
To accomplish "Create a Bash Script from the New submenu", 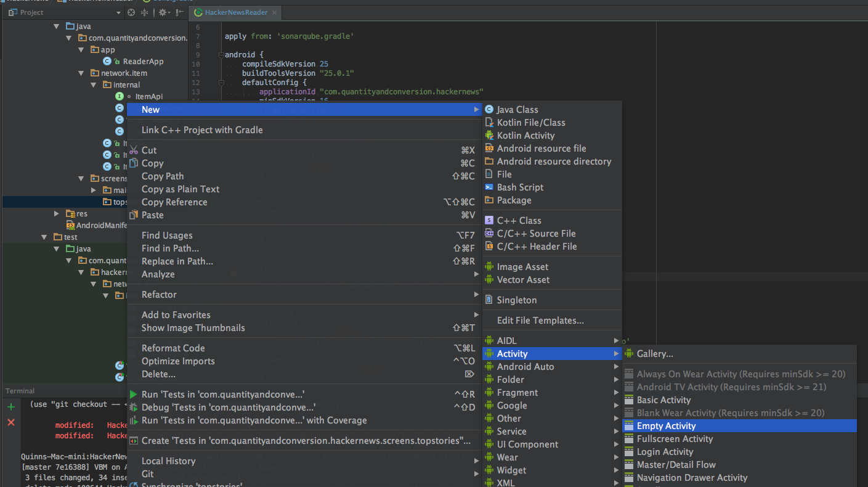I will [551, 187].
